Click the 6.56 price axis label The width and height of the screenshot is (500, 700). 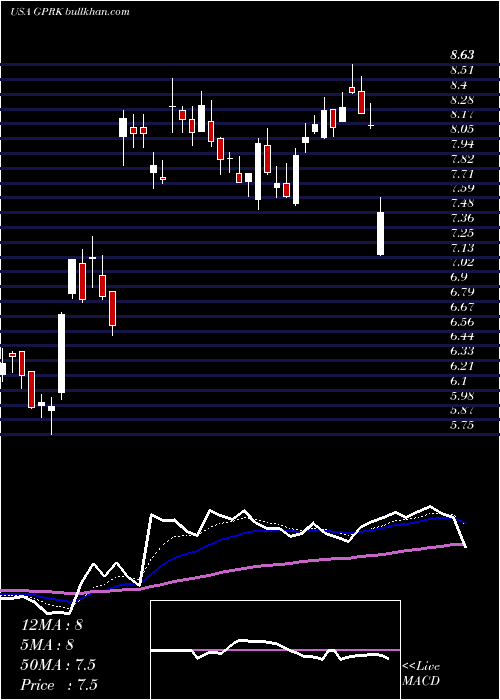point(462,321)
